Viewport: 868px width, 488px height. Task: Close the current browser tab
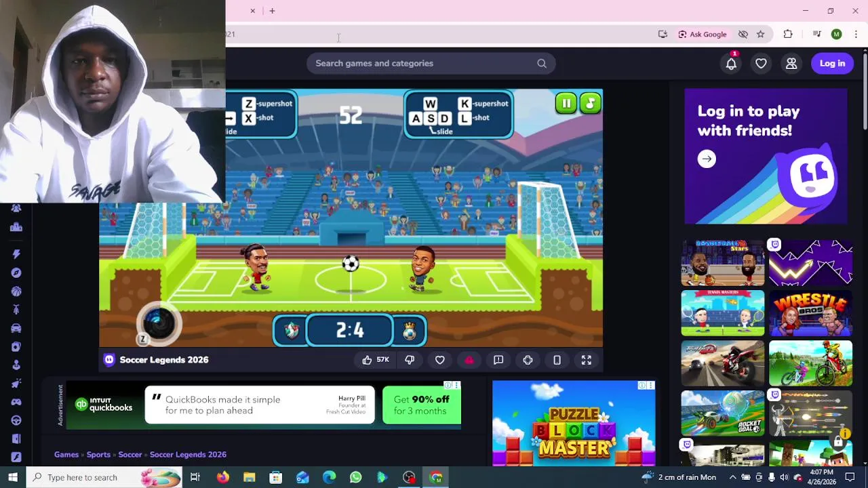[252, 11]
